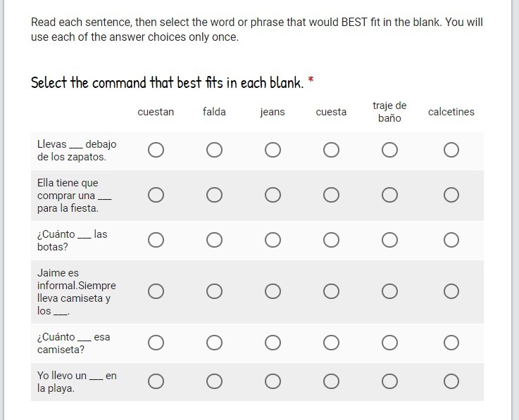Choose 'falda' in the Jaime es informal row
This screenshot has width=519, height=420.
pos(215,291)
